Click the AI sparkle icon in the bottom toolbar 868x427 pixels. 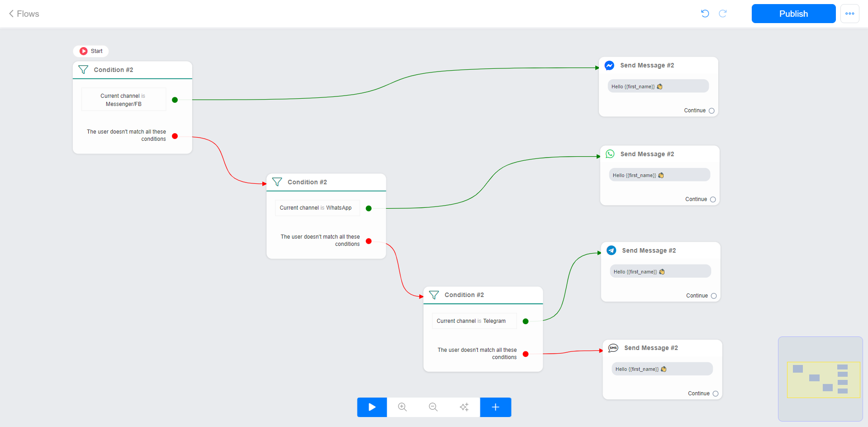coord(464,407)
